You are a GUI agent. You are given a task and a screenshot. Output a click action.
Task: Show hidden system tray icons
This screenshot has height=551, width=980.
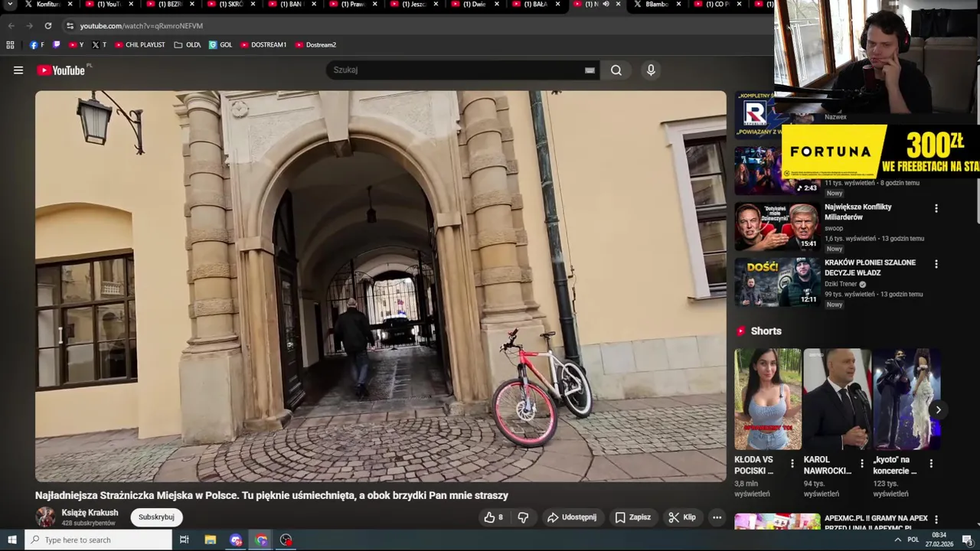point(897,540)
